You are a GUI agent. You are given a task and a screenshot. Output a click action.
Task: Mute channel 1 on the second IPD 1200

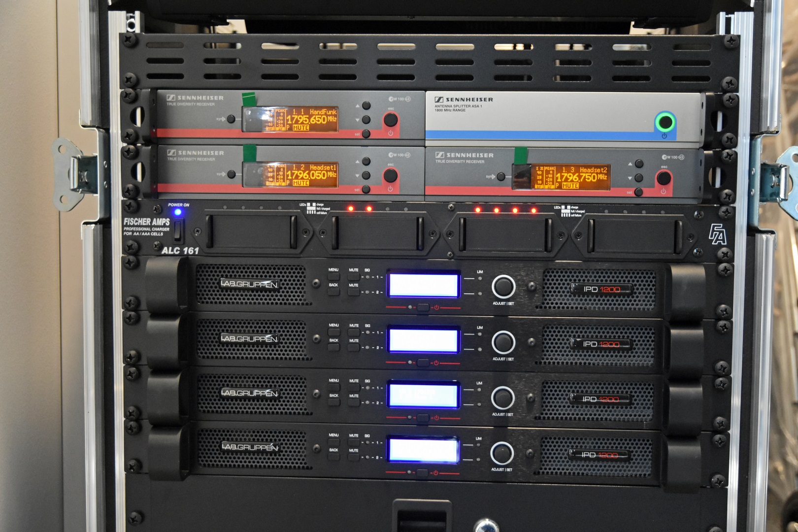pos(354,332)
